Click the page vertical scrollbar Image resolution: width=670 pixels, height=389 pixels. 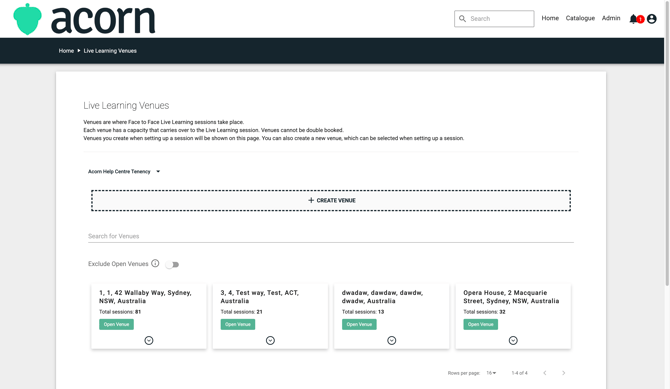click(x=667, y=143)
